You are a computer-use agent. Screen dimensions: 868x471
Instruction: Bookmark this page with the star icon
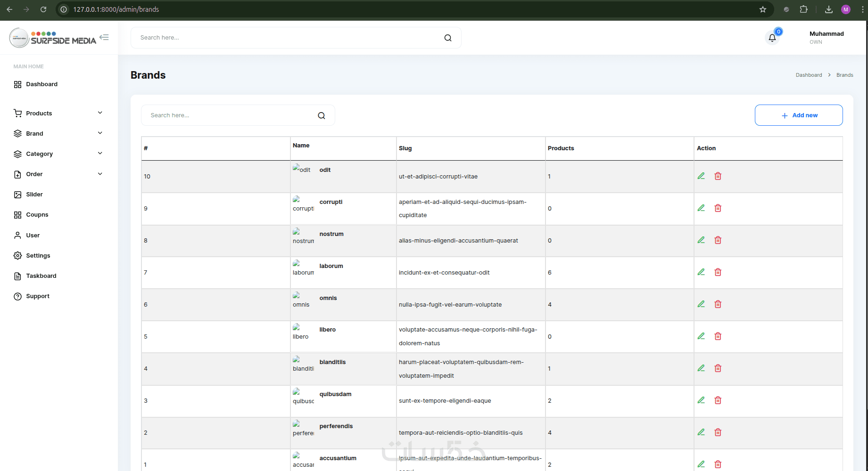[x=763, y=9]
